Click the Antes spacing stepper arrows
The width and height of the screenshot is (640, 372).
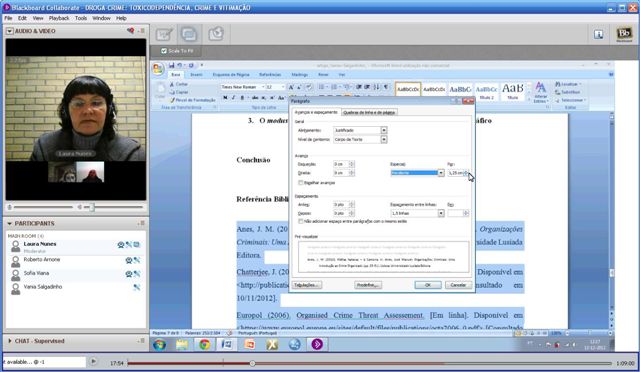(352, 204)
